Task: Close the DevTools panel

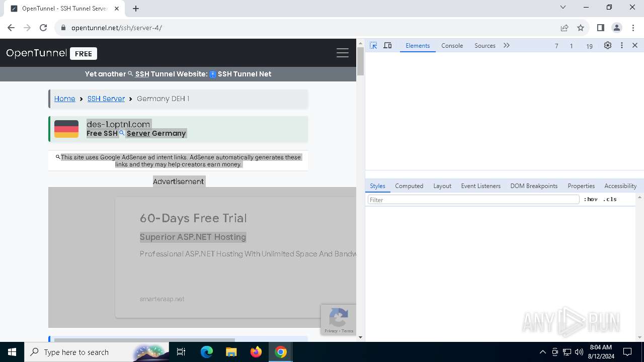Action: coord(635,45)
